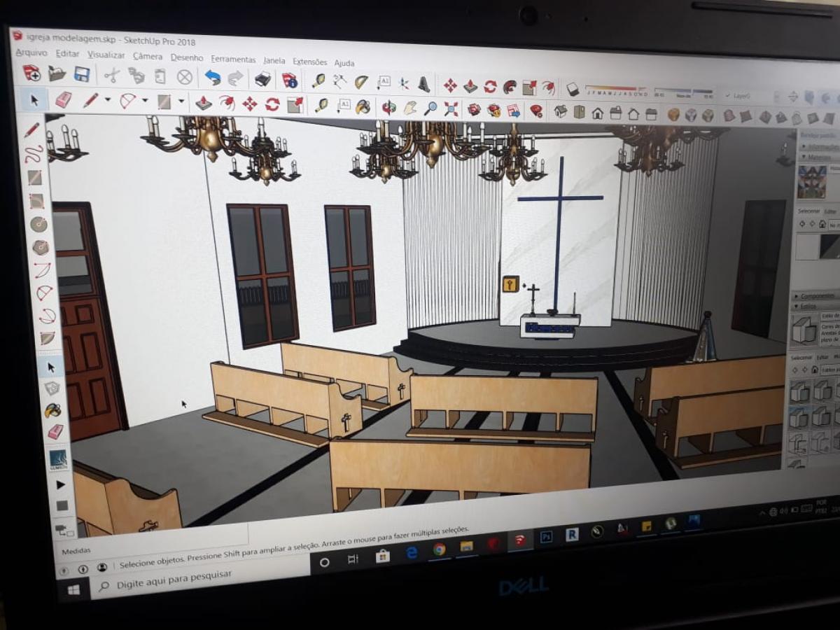Open the Arquivo menu

pos(31,53)
